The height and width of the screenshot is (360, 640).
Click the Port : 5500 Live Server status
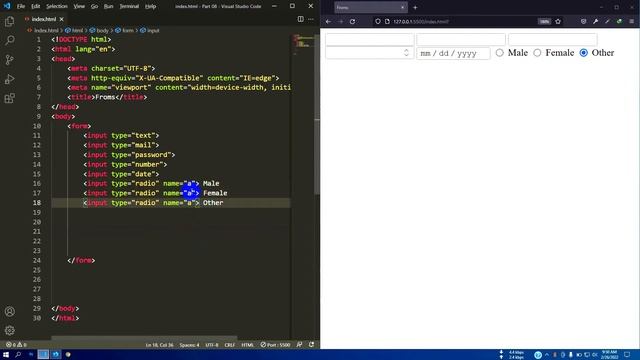click(x=276, y=345)
